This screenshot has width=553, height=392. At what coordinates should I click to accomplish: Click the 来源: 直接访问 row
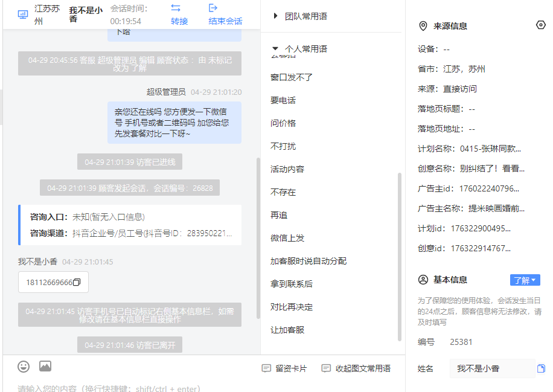[447, 89]
